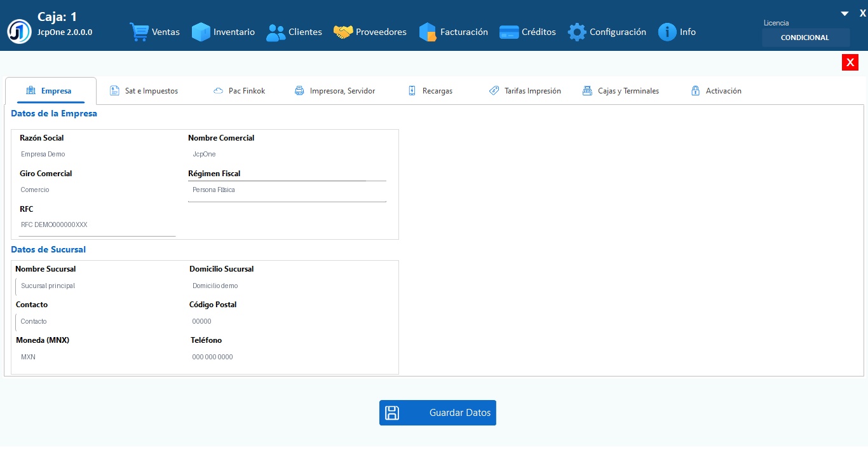Close the application with white X

tap(863, 13)
